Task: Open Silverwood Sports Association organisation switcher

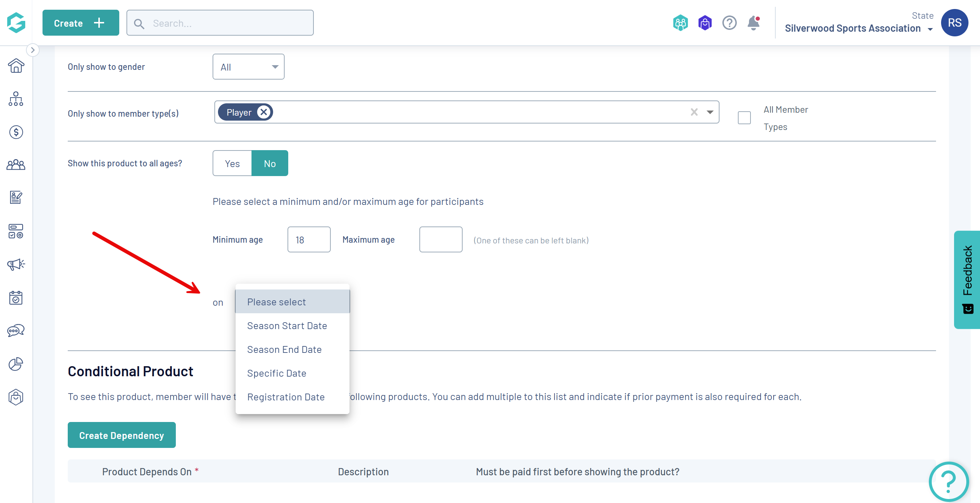Action: [858, 28]
